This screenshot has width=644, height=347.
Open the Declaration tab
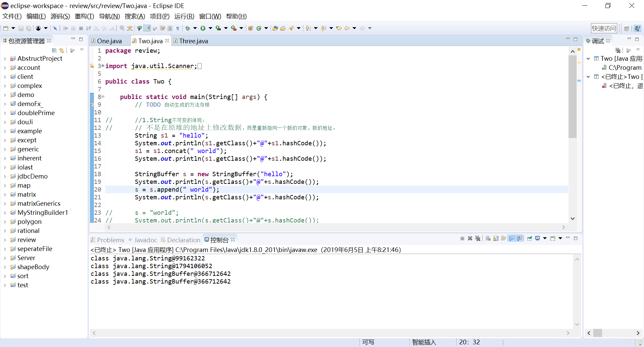180,240
